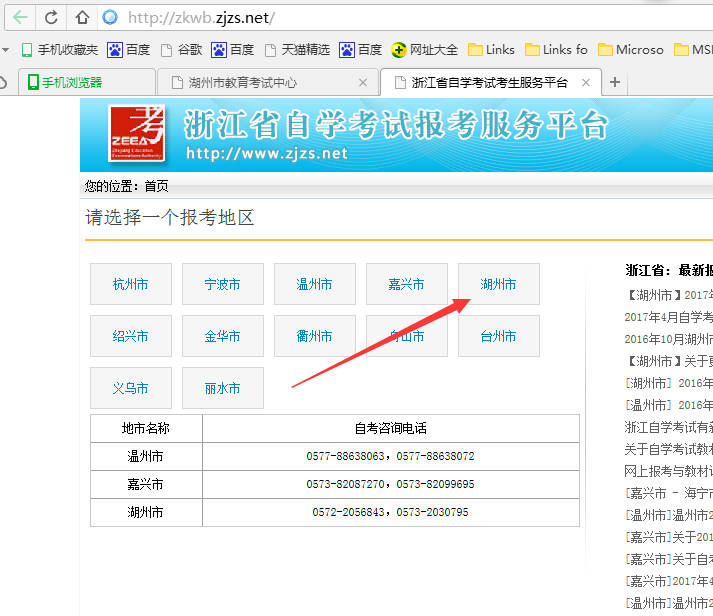Click the browser back arrow button
This screenshot has height=616, width=713.
pos(20,18)
